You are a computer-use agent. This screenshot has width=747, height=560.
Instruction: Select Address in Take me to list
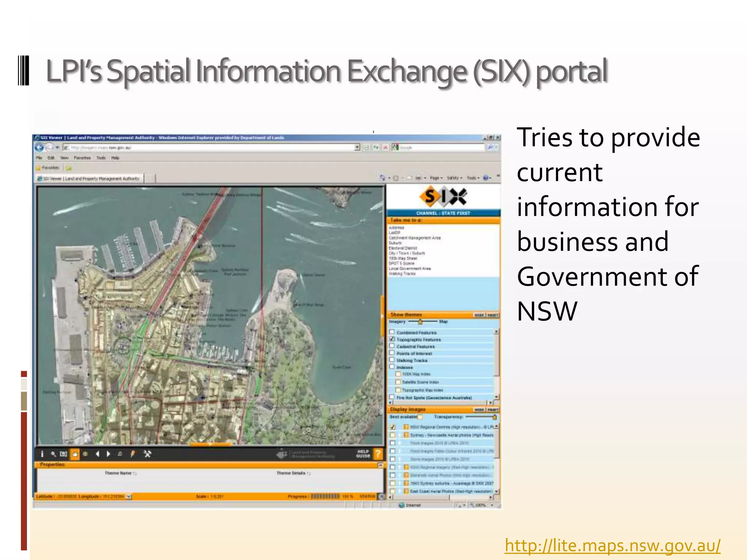pos(396,227)
